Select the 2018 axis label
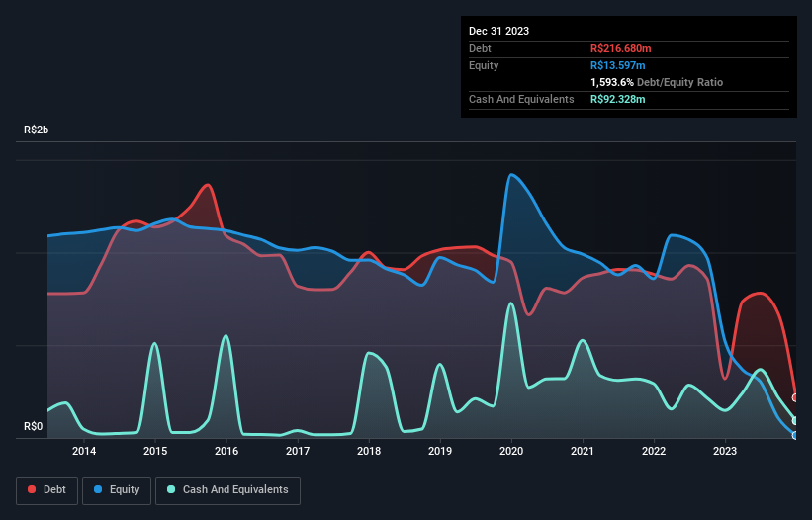This screenshot has width=812, height=520. (369, 451)
